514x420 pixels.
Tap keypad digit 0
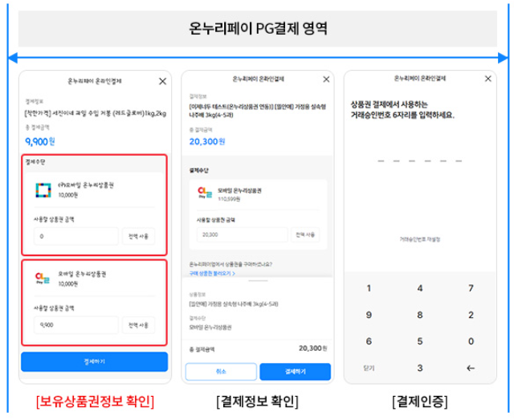pos(471,341)
